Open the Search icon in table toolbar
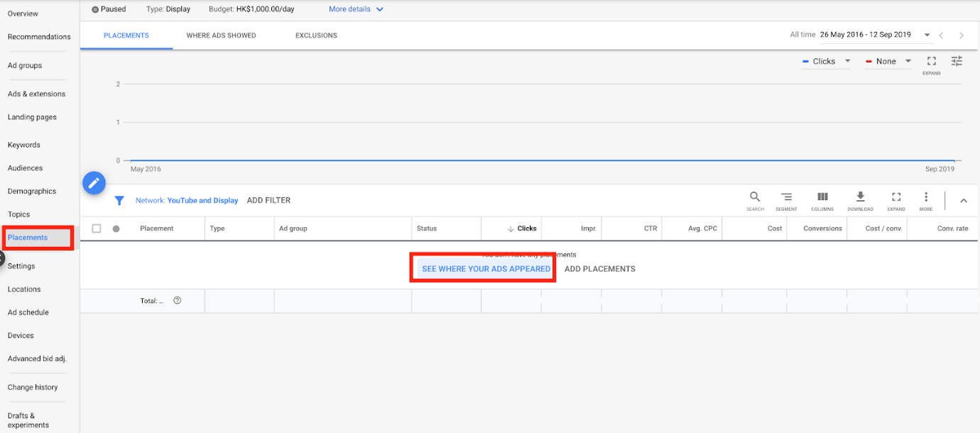 755,198
